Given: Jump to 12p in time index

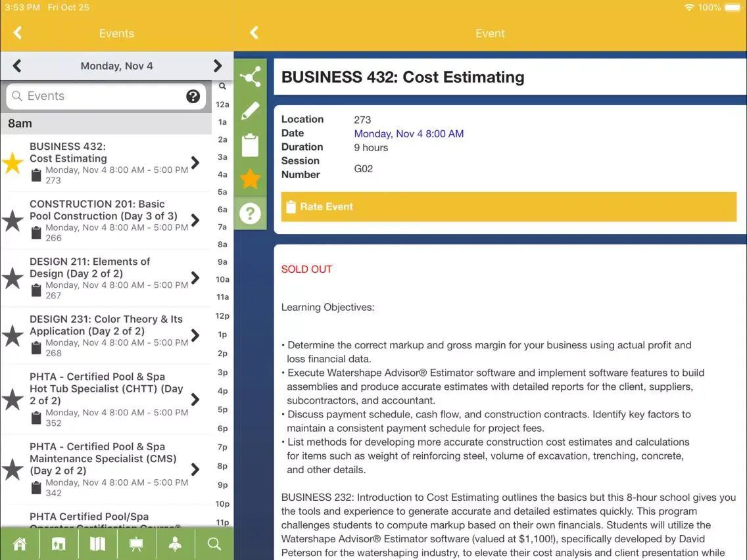Looking at the screenshot, I should pos(222,315).
